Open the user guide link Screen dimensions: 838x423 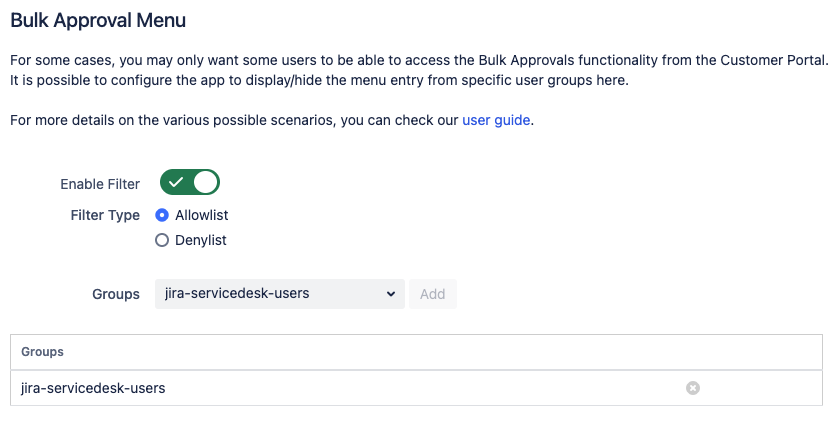tap(496, 120)
